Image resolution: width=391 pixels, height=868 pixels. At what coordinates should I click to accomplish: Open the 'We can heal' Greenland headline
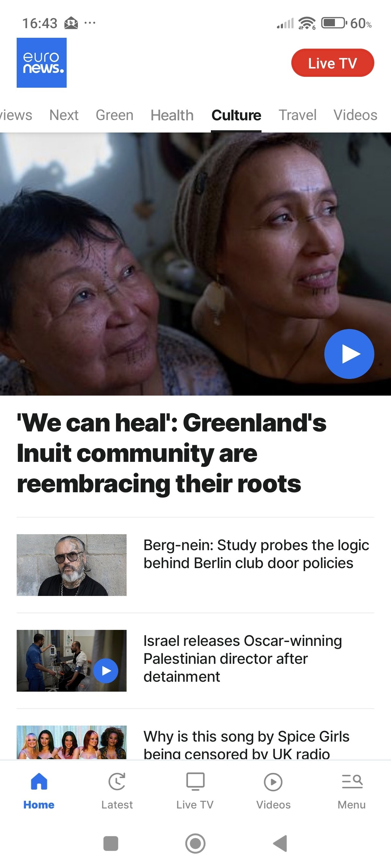172,453
